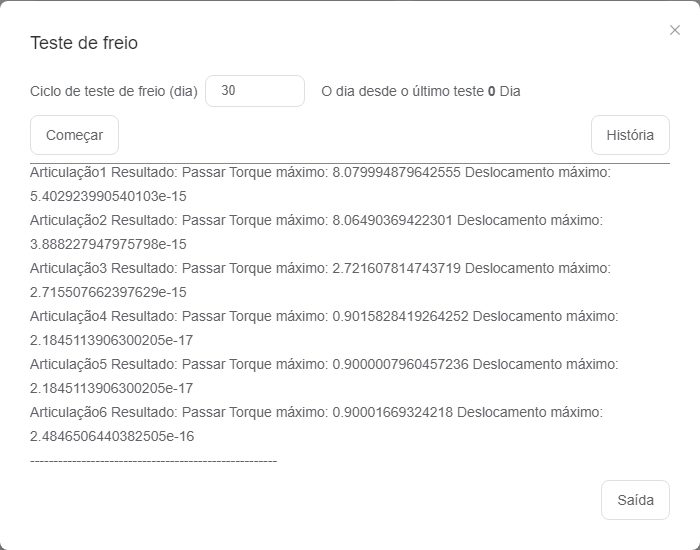Select the Articulação3 result line
Image resolution: width=700 pixels, height=550 pixels.
click(x=320, y=268)
